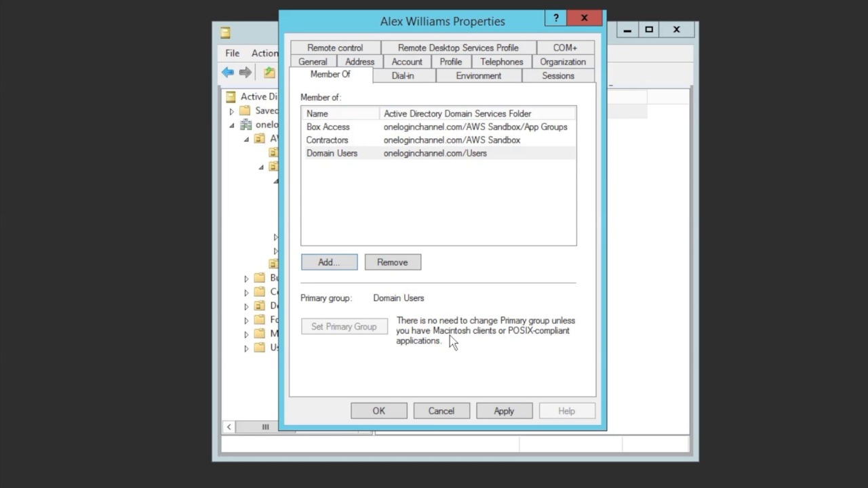This screenshot has height=488, width=868.
Task: Select the Fo... folder icon in tree
Action: coord(260,319)
